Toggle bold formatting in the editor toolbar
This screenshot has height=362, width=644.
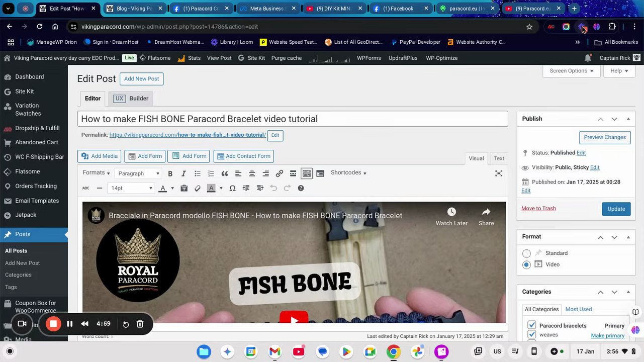(x=170, y=173)
